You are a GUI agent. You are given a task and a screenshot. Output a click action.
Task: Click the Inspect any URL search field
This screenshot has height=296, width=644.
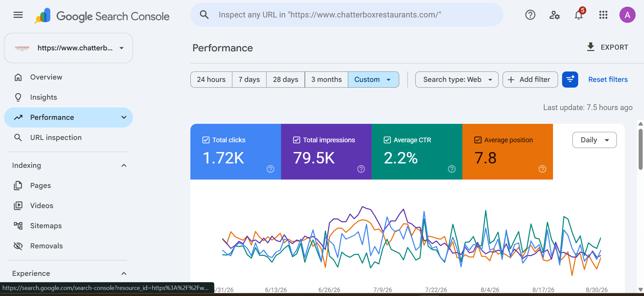tap(347, 15)
